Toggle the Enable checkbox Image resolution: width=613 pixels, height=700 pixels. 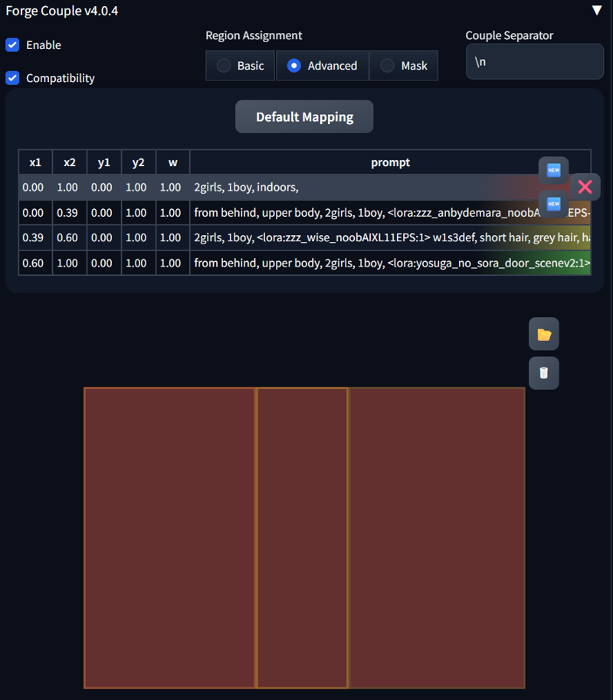[13, 45]
